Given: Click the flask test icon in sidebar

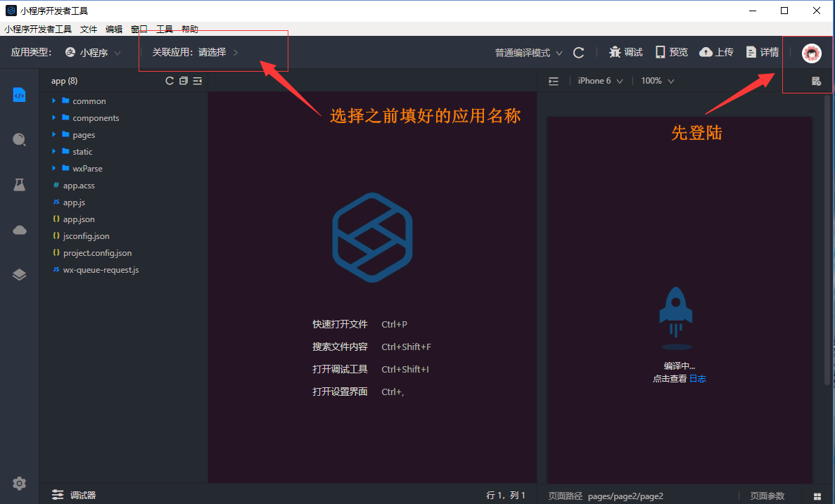Looking at the screenshot, I should (x=19, y=185).
